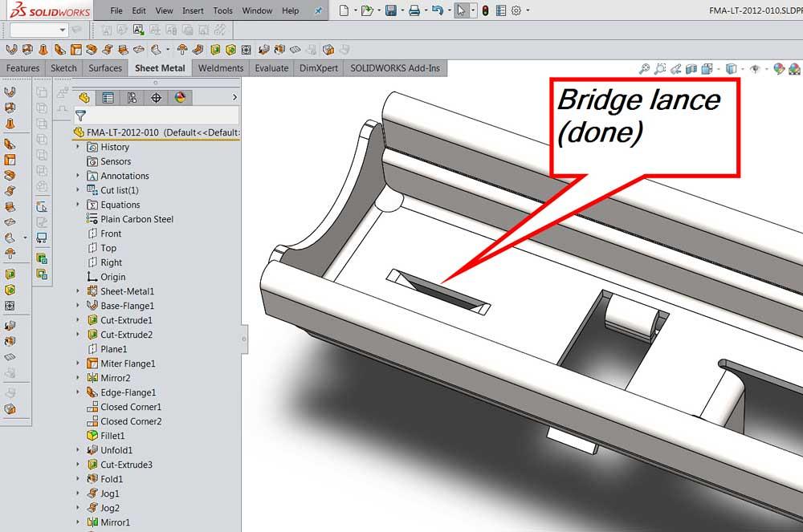Click the Options gear icon
This screenshot has height=532, width=803.
(x=516, y=11)
